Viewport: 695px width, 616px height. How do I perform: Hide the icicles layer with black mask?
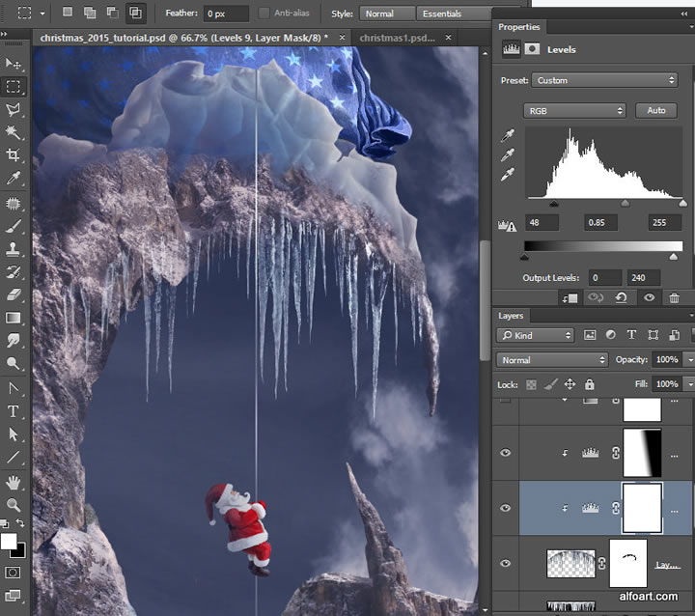(506, 563)
